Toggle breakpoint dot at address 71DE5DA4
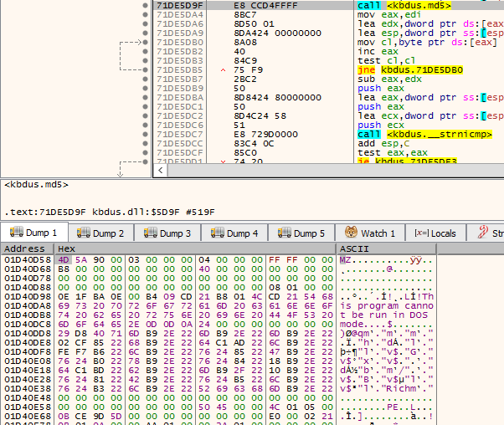This screenshot has height=425, width=504. tap(146, 14)
